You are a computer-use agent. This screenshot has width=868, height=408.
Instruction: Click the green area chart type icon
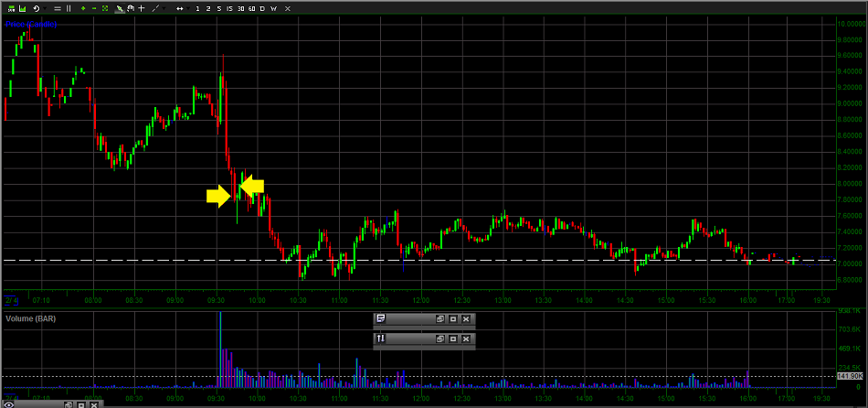(22, 8)
